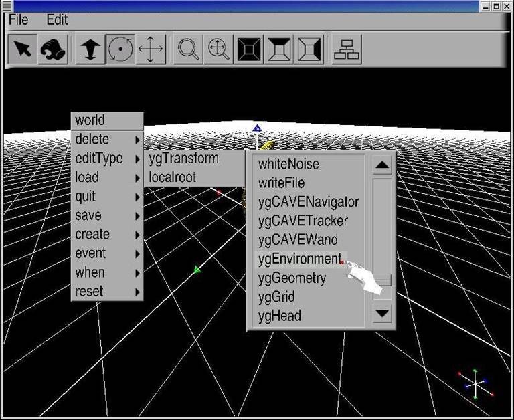Image resolution: width=514 pixels, height=420 pixels.
Task: Open the Edit menu
Action: 57,20
